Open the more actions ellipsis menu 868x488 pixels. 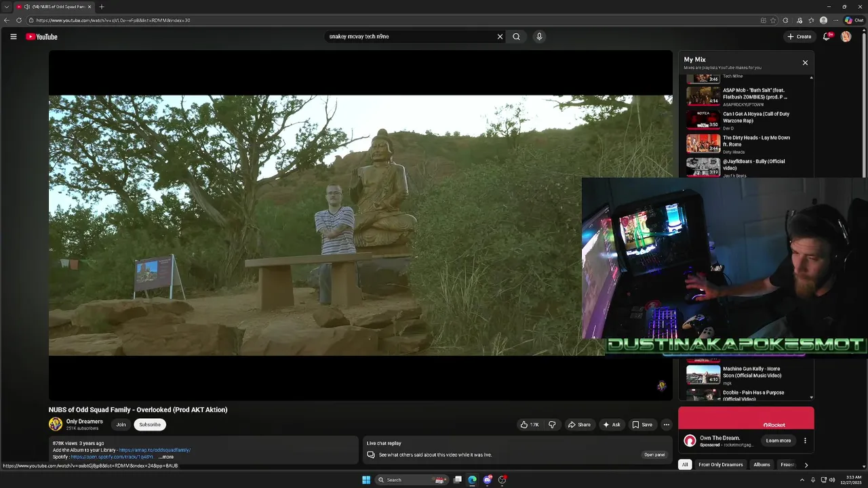coord(666,424)
